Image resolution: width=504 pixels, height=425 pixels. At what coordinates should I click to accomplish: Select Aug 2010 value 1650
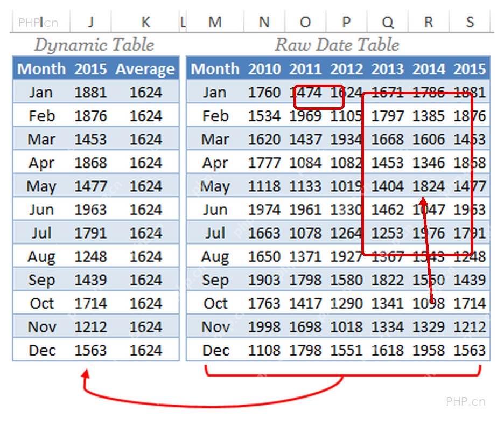tap(264, 256)
